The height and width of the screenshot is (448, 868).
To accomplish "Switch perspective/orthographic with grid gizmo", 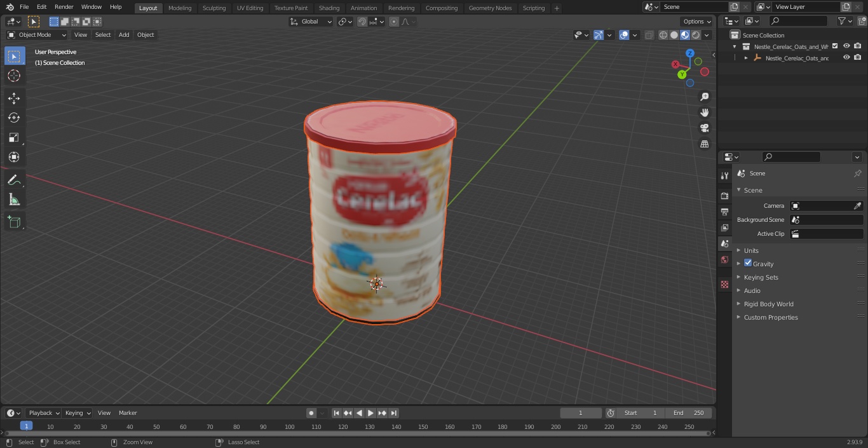I will [704, 144].
